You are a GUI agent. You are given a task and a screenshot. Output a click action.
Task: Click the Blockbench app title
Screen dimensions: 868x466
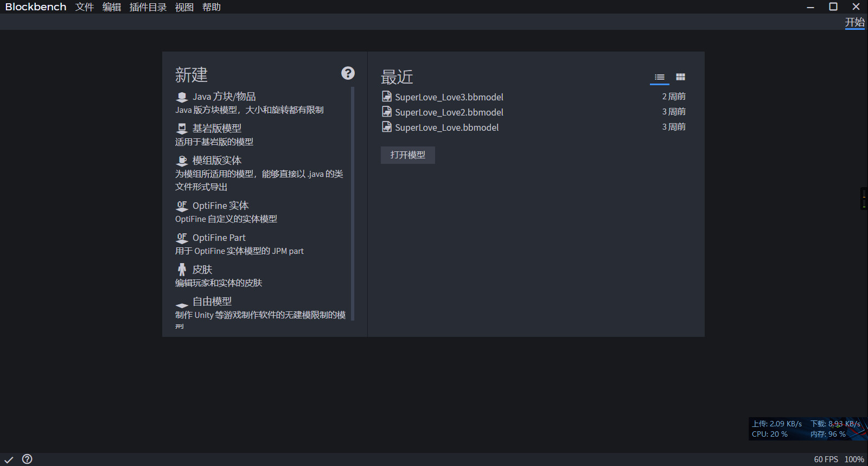pos(36,7)
